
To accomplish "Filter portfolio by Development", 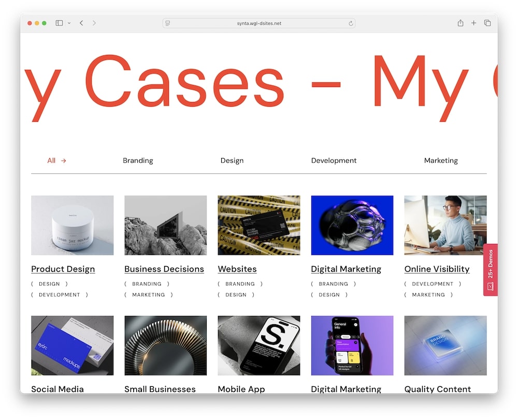I will pyautogui.click(x=334, y=161).
